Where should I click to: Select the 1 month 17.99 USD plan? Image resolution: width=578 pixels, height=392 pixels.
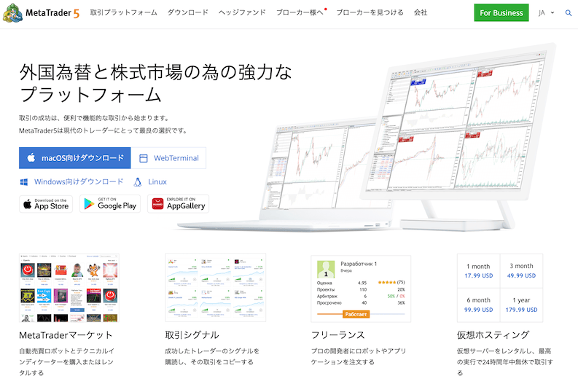(x=478, y=271)
